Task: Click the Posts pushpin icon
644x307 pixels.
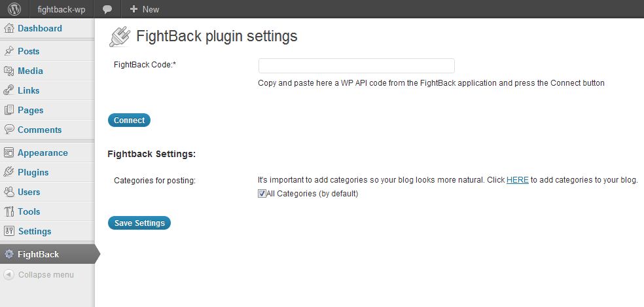Action: [9, 51]
